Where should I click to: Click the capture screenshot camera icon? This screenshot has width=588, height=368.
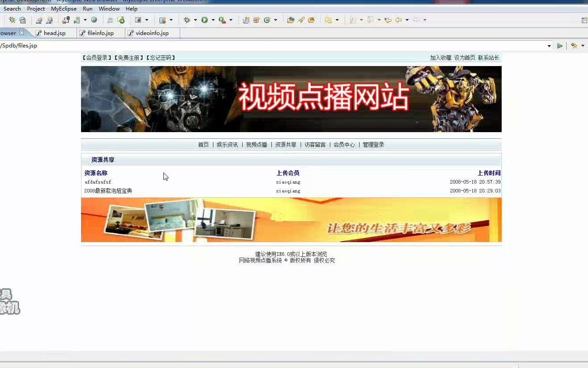pyautogui.click(x=138, y=20)
